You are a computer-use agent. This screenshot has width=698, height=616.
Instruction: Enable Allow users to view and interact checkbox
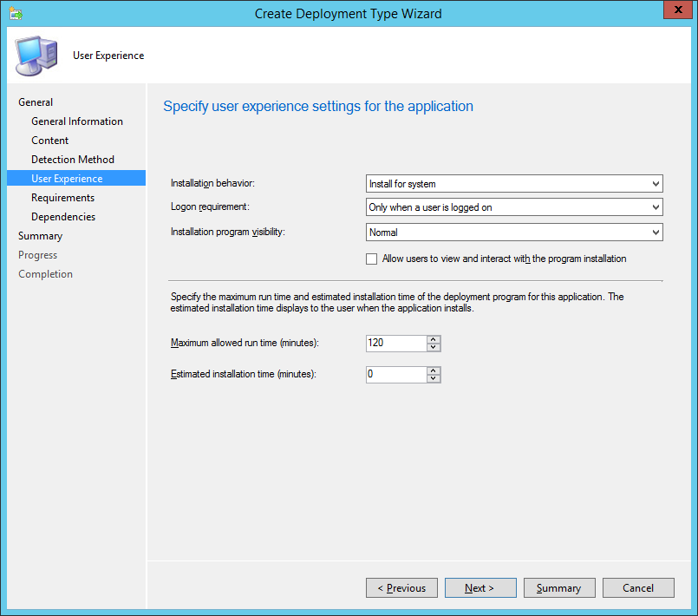point(371,259)
